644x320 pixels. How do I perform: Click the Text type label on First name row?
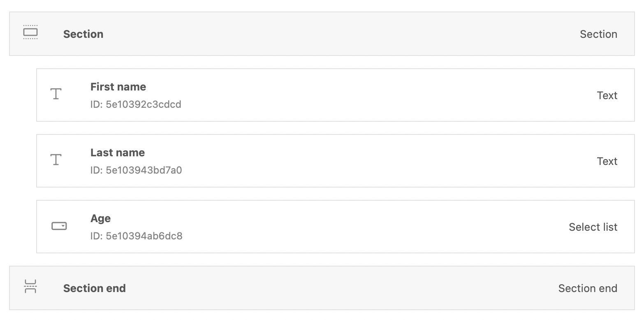click(607, 95)
